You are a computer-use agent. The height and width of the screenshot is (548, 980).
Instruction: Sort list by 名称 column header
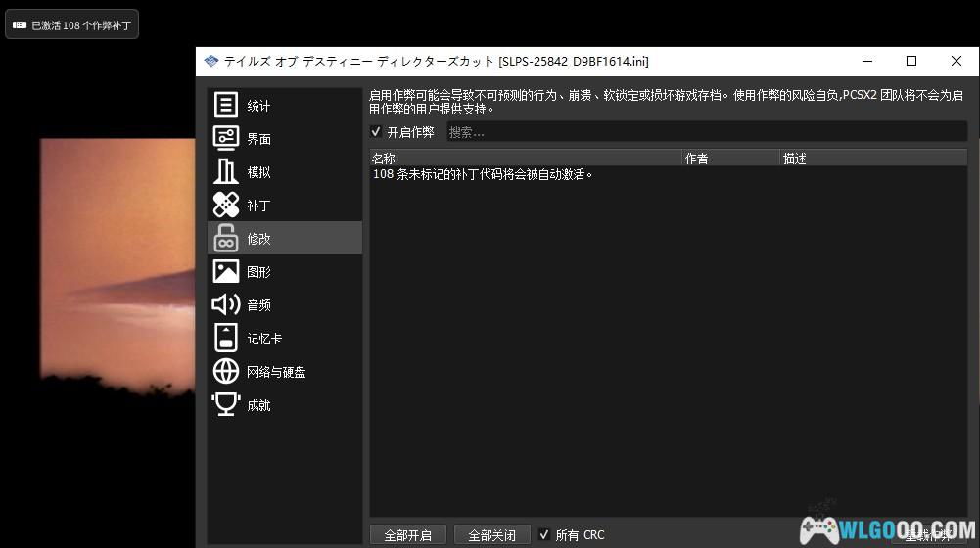[x=525, y=159]
